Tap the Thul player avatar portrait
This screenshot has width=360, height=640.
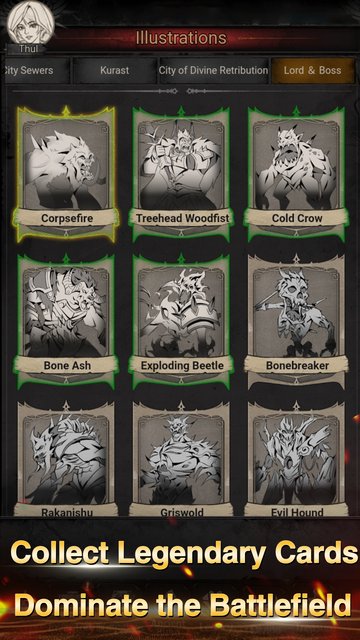(30, 23)
